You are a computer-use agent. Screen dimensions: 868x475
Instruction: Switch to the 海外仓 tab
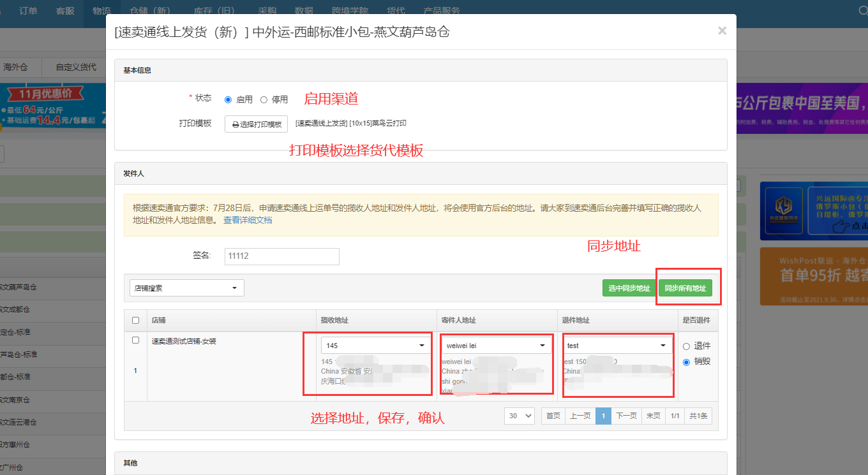16,67
